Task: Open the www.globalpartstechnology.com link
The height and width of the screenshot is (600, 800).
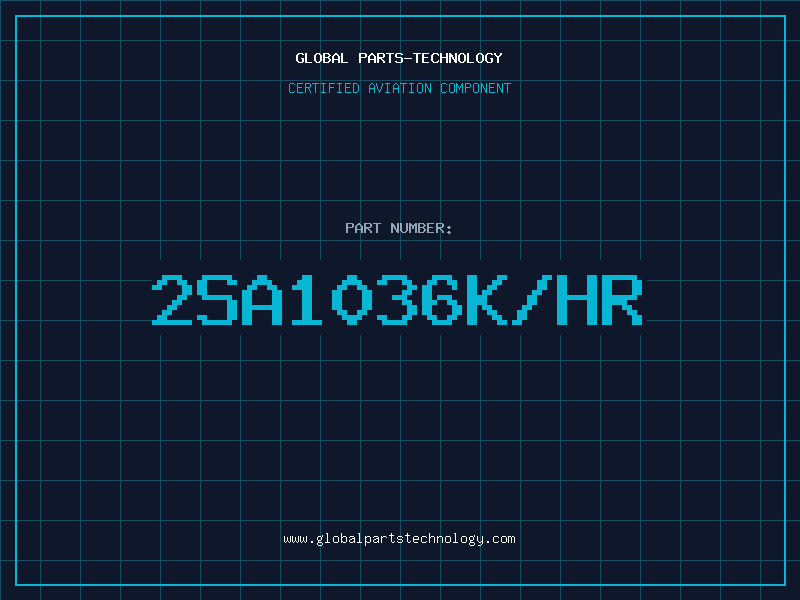Action: click(x=399, y=539)
